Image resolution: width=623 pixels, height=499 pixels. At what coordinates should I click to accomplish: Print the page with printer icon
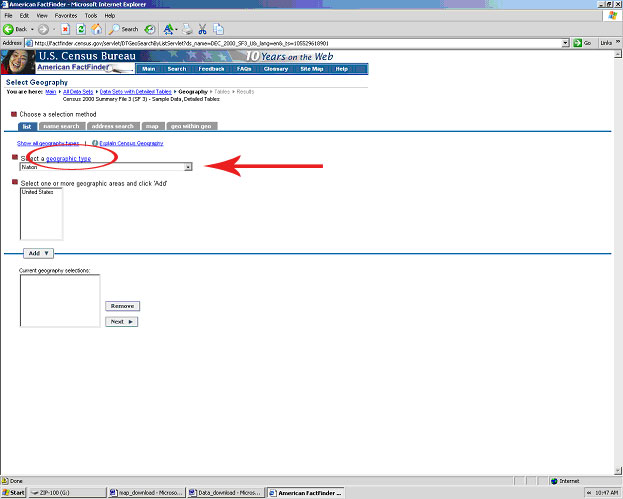(x=188, y=29)
